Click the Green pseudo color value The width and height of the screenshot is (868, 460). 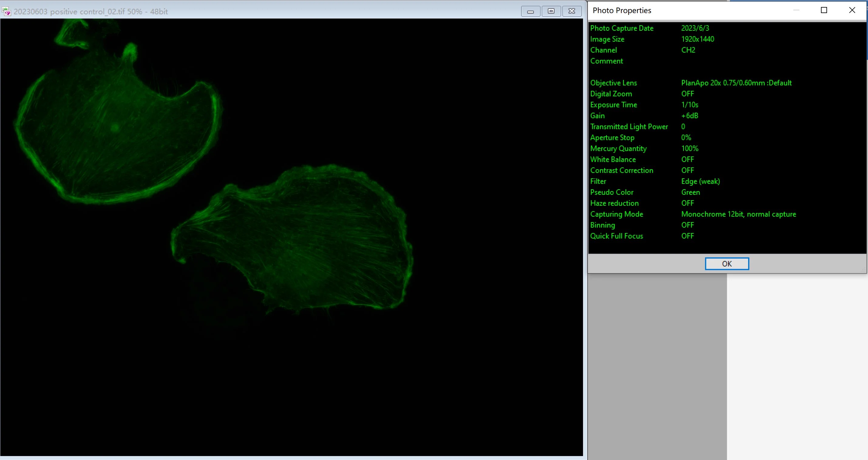tap(690, 192)
